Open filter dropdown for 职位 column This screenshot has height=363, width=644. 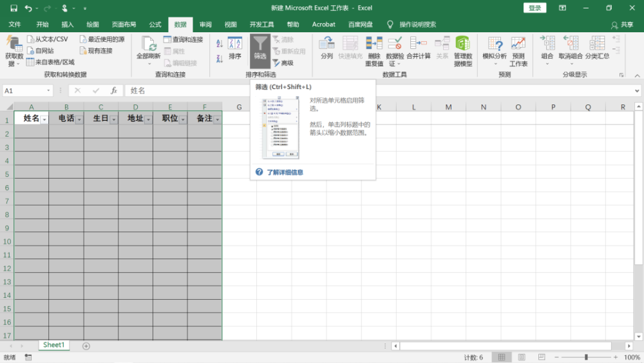183,120
